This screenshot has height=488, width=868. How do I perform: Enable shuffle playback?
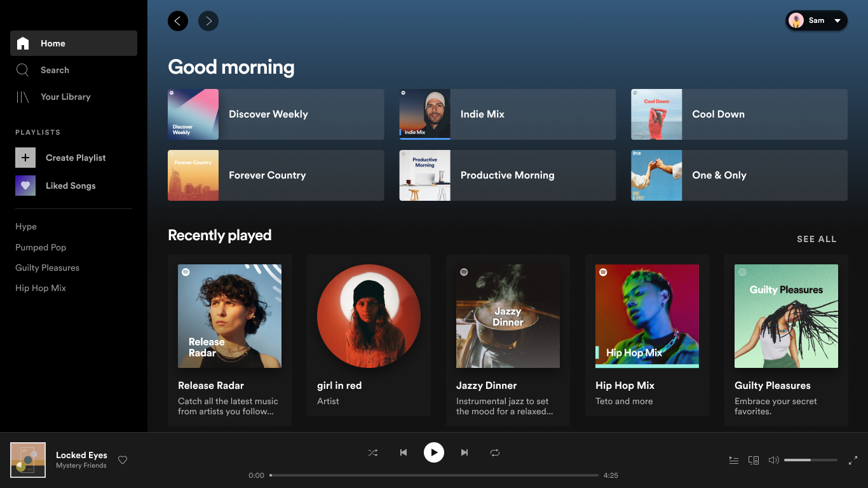coord(373,452)
